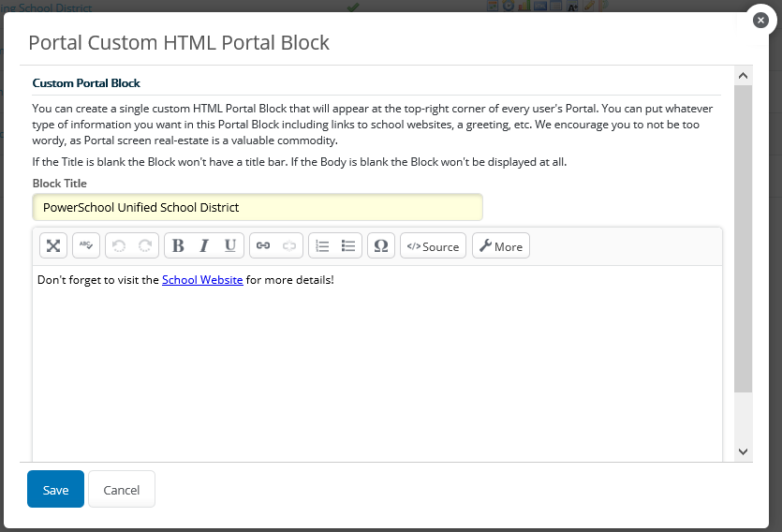Edit the Block Title field
Viewport: 782px width, 532px height.
pyautogui.click(x=258, y=207)
